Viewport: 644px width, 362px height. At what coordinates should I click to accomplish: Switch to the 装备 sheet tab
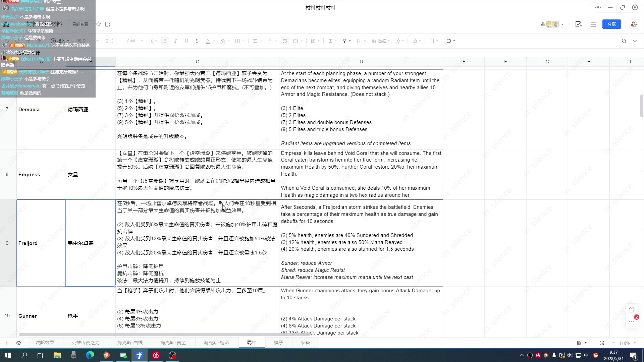tap(305, 343)
